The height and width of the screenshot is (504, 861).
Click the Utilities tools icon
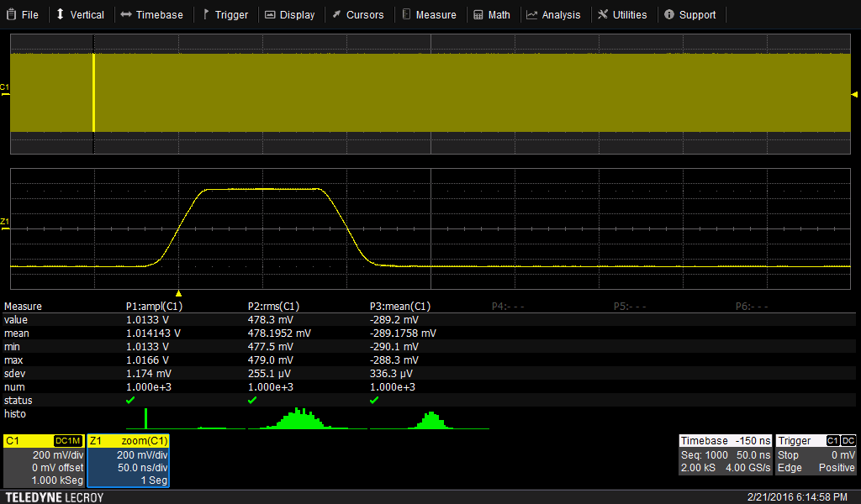click(603, 14)
